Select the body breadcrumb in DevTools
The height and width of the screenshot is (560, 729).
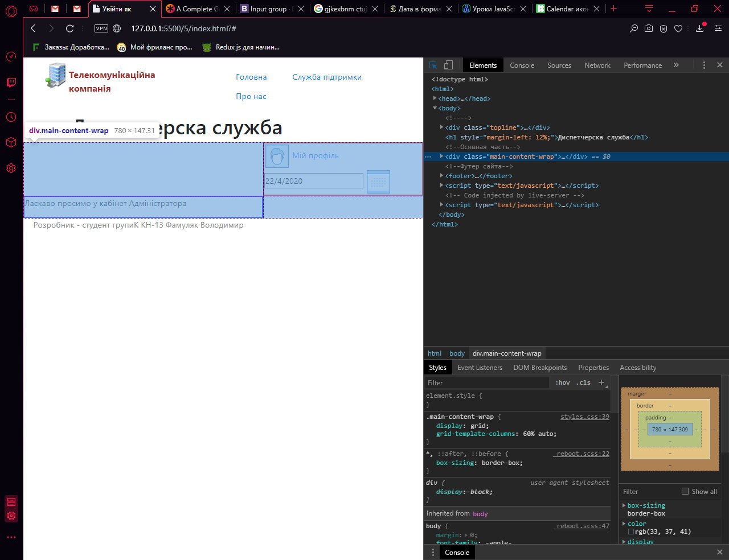click(457, 353)
